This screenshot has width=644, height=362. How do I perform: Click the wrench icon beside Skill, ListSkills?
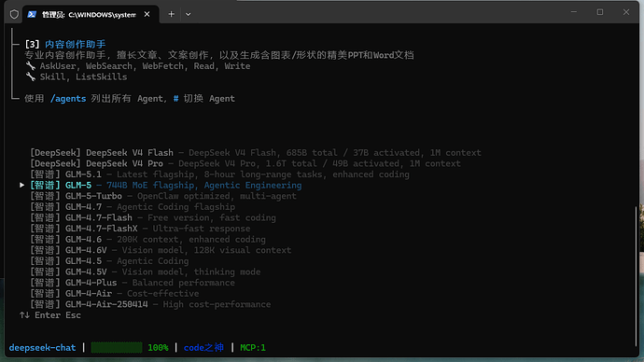click(31, 77)
